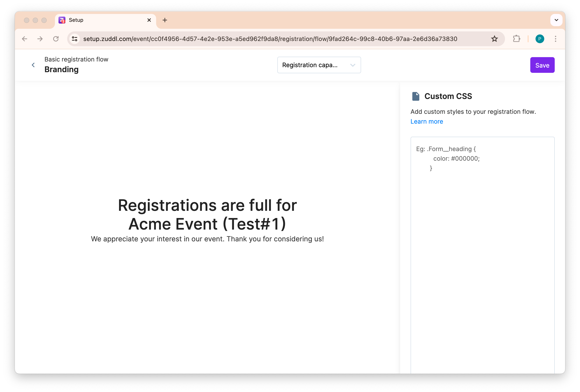Expand the tab search chevron
Image resolution: width=580 pixels, height=392 pixels.
(556, 20)
